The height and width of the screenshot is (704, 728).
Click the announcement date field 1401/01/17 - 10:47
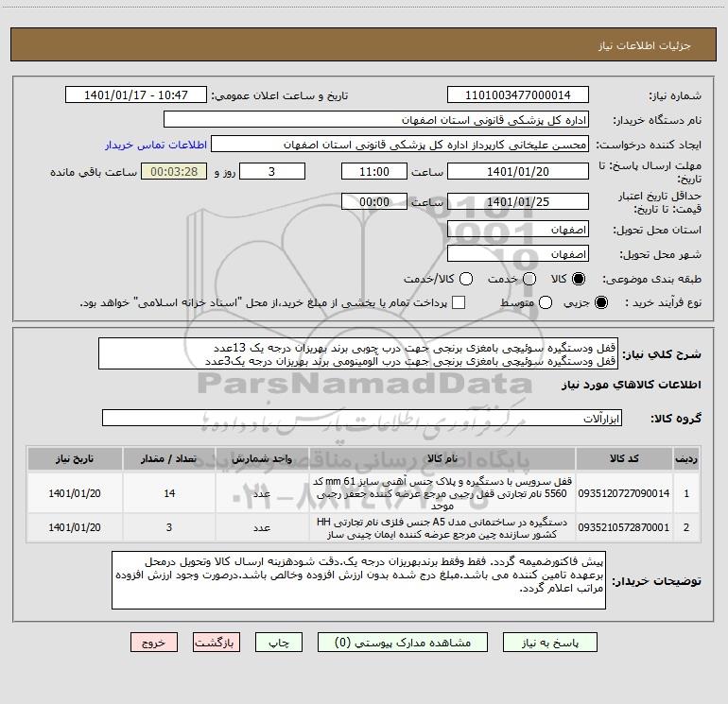(x=136, y=94)
